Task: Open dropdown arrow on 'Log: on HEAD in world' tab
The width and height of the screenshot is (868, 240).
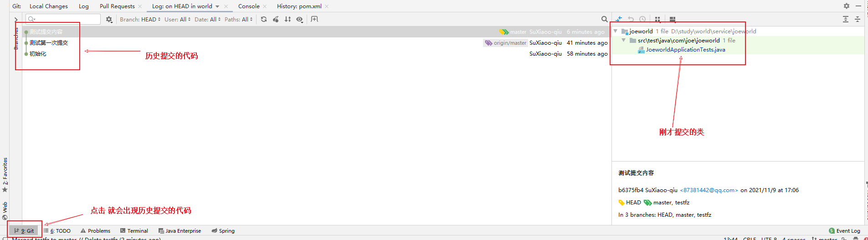Action: [217, 6]
